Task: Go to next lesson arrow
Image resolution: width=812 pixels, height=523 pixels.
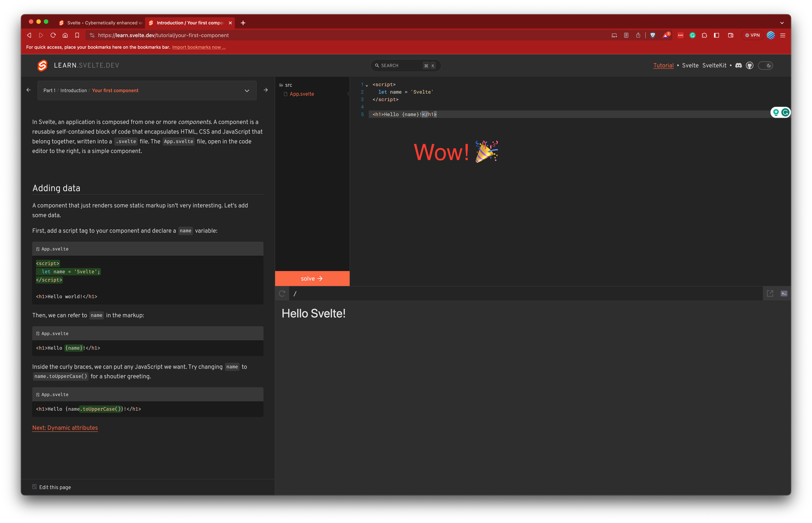Action: (x=266, y=90)
